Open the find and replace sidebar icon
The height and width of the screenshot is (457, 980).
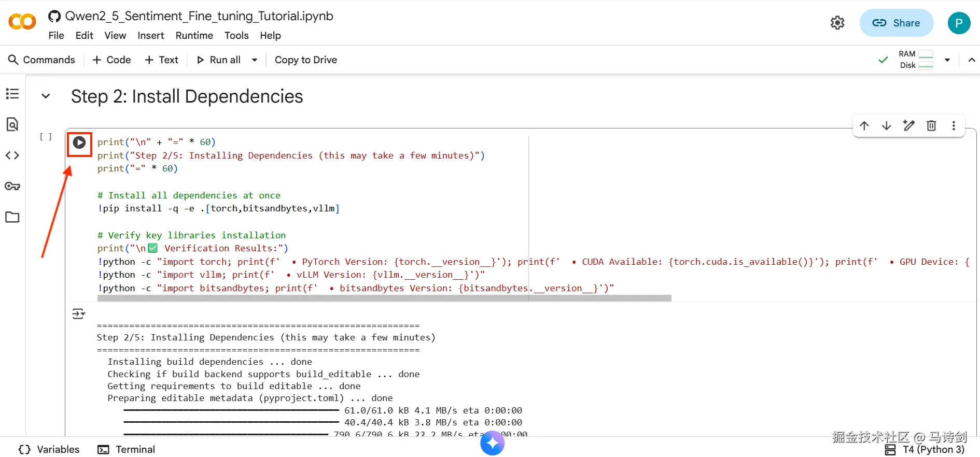coord(12,124)
